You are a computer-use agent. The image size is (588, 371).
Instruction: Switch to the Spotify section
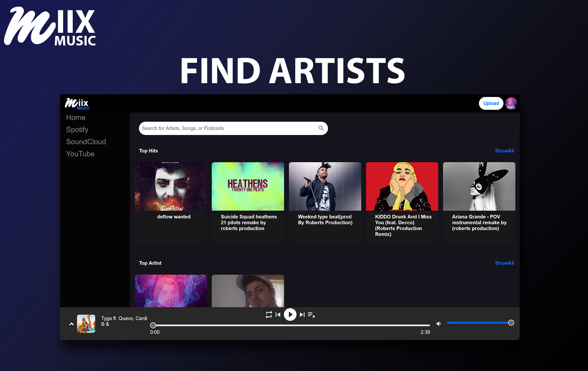pos(77,130)
